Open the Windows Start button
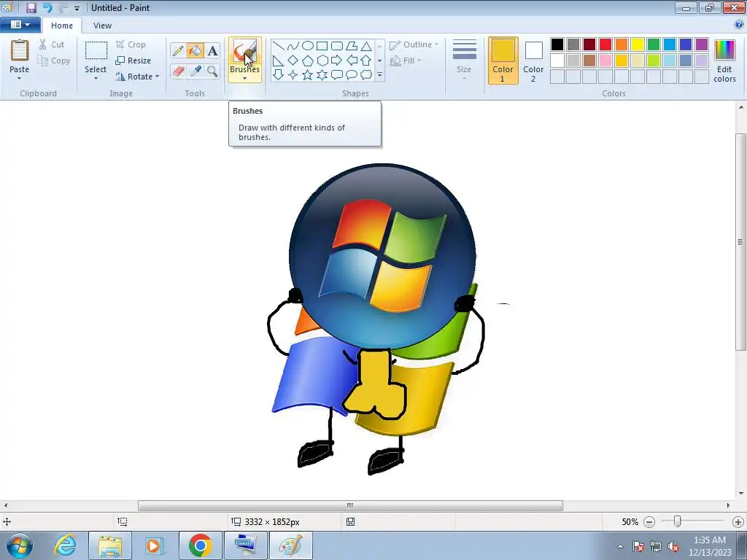This screenshot has width=747, height=560. pyautogui.click(x=19, y=545)
